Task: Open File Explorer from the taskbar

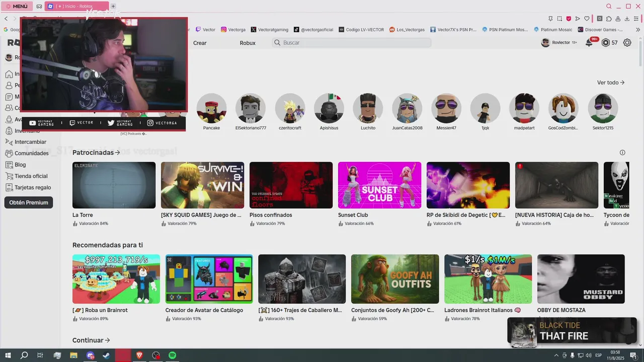Action: point(73,355)
